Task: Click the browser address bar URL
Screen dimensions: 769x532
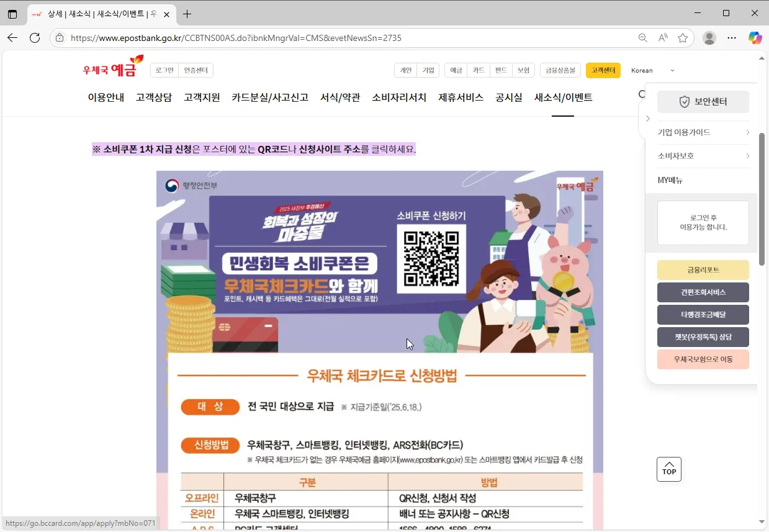Action: [236, 38]
